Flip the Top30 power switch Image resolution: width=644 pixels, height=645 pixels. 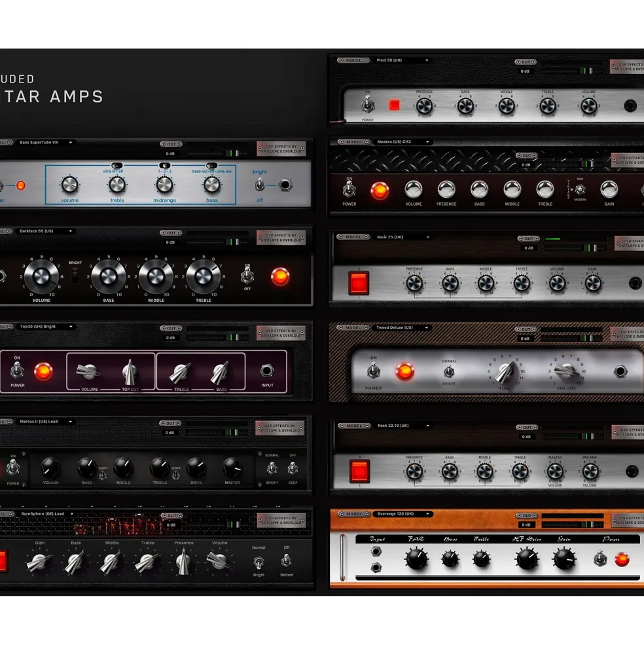click(17, 371)
